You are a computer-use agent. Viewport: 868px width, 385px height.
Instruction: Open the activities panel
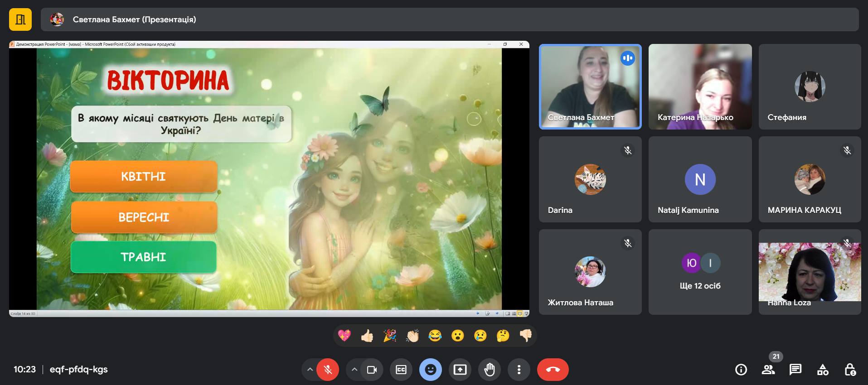(823, 370)
